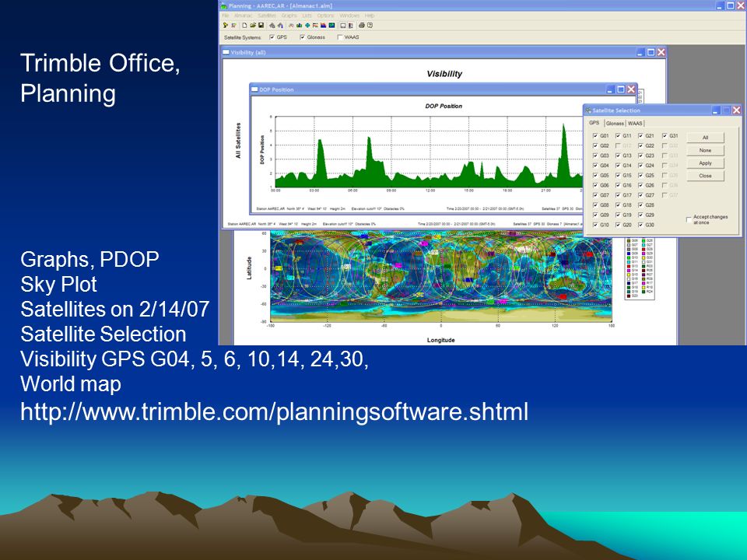Click the yellow station icon in Planning toolbar
Image resolution: width=747 pixels, height=560 pixels.
(x=226, y=25)
